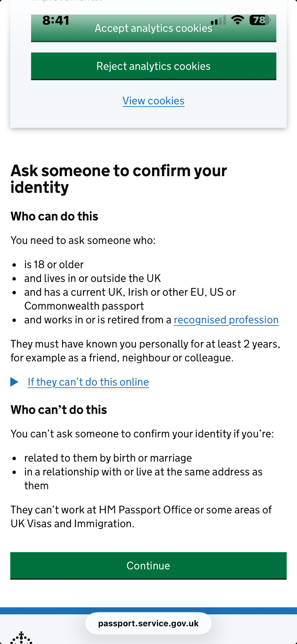The height and width of the screenshot is (644, 297).
Task: Reject analytics cookies
Action: 153,66
